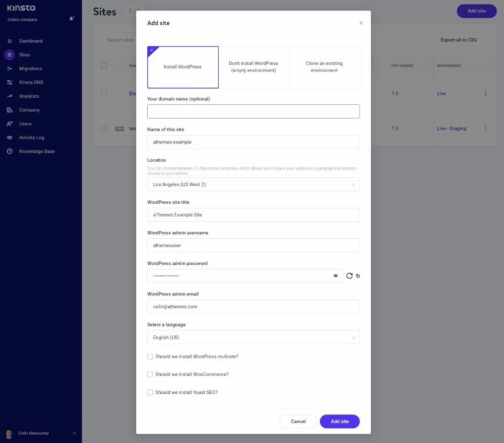The image size is (504, 443).
Task: Click Export all to CSV button
Action: tap(459, 40)
